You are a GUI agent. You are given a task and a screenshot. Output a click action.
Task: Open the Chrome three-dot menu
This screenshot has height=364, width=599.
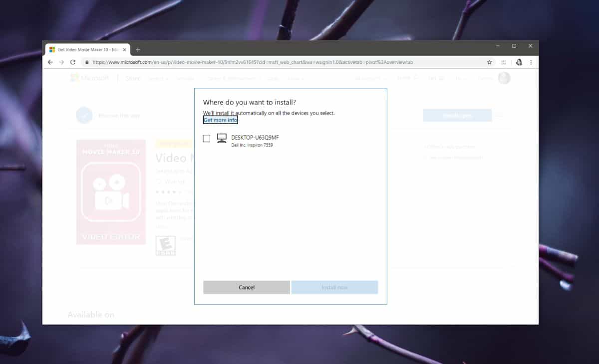[x=531, y=62]
